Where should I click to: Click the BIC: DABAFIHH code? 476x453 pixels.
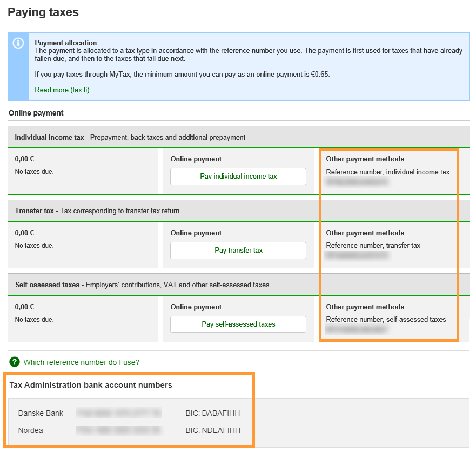pyautogui.click(x=212, y=413)
